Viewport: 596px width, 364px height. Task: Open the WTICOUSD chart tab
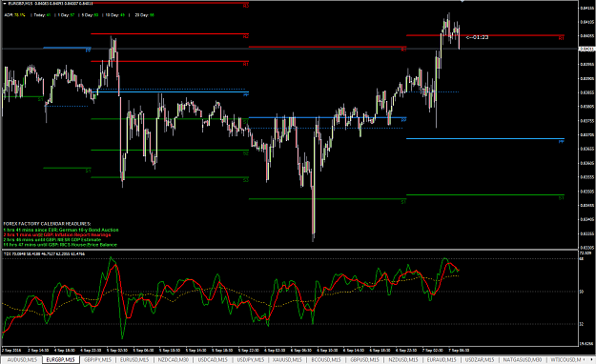(x=565, y=359)
